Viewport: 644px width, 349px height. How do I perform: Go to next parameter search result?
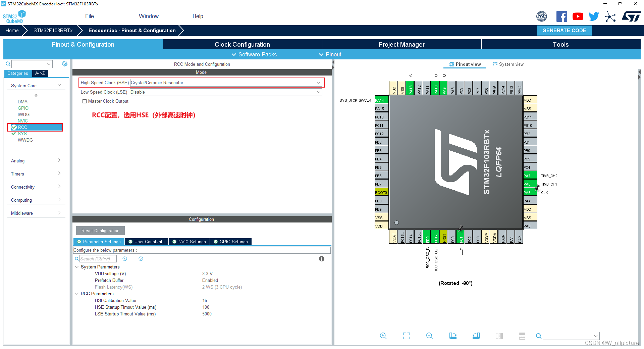[x=141, y=259]
